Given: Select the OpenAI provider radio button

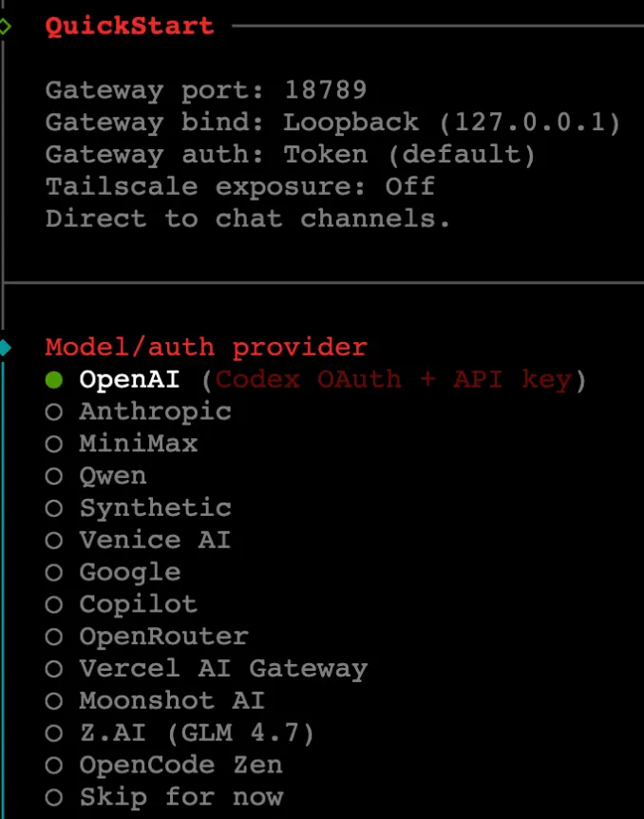Looking at the screenshot, I should (54, 380).
